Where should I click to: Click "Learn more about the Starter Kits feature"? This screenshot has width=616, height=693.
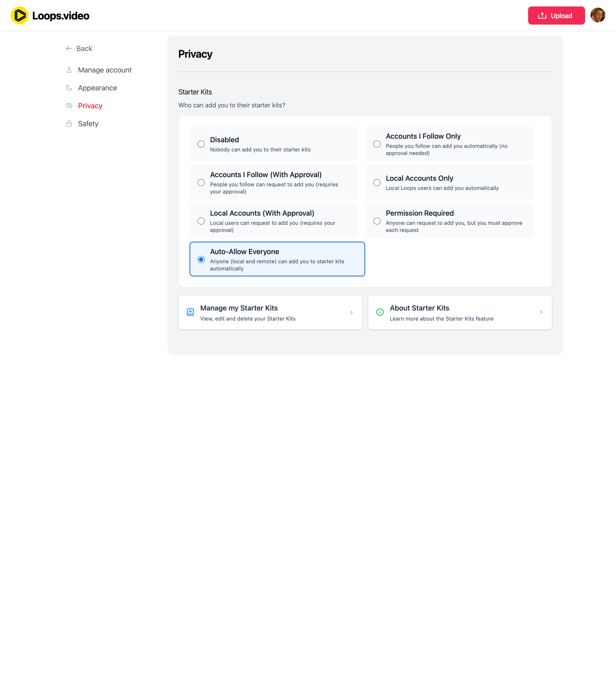coord(441,319)
